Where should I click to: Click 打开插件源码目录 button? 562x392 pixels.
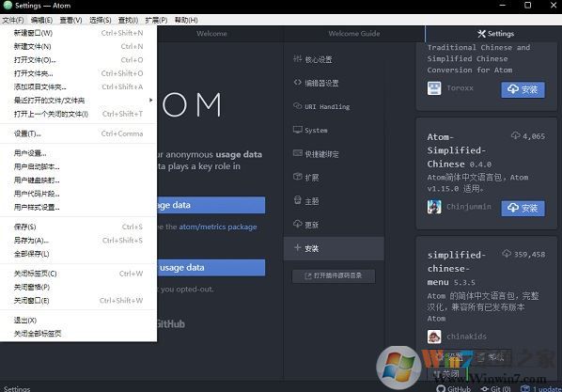coord(334,275)
